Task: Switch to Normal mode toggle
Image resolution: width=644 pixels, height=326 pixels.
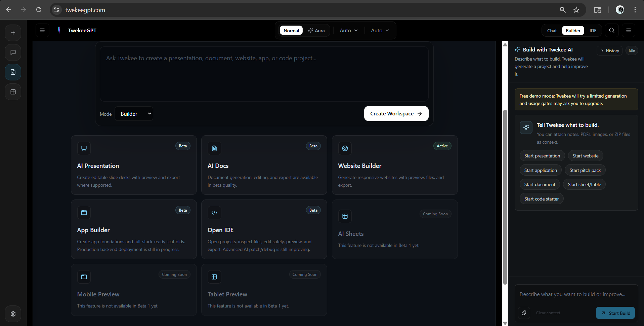Action: [x=291, y=30]
